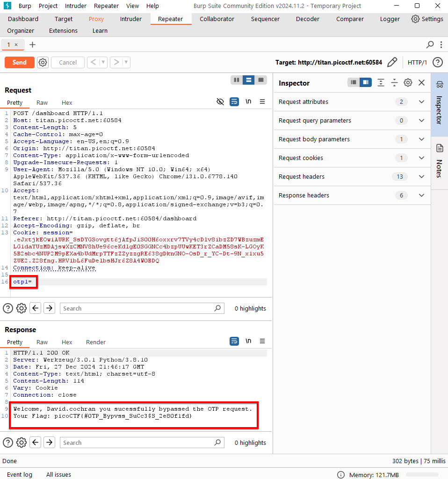Click HTTP/1 protocol selector
Screen dimensions: 448x479
[x=417, y=62]
